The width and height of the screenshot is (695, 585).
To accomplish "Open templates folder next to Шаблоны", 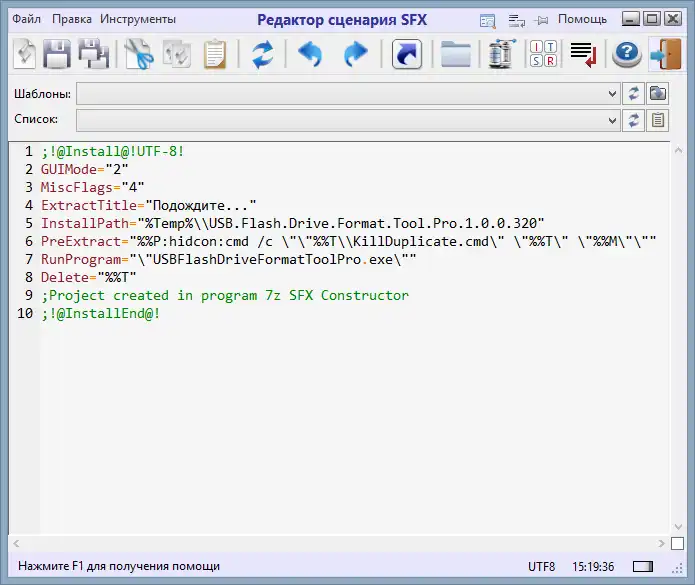I will tap(658, 94).
